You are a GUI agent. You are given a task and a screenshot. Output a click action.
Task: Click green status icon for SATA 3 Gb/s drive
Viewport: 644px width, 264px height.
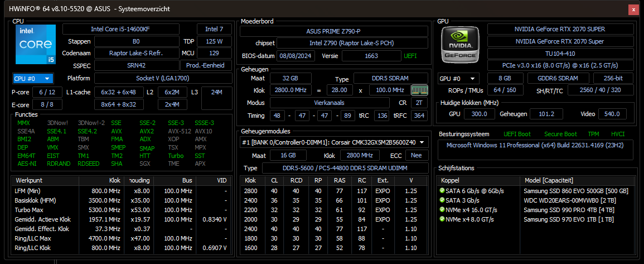[x=442, y=200]
